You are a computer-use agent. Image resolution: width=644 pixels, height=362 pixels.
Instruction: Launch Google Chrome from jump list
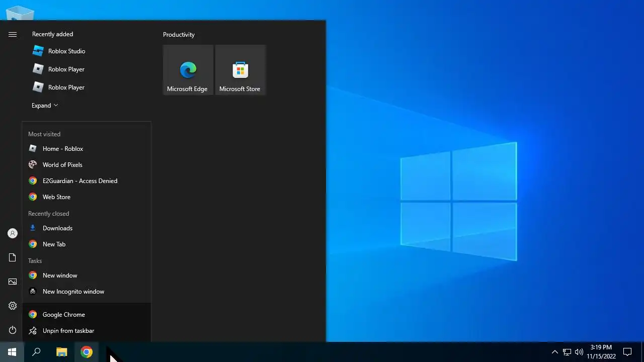click(x=87, y=315)
